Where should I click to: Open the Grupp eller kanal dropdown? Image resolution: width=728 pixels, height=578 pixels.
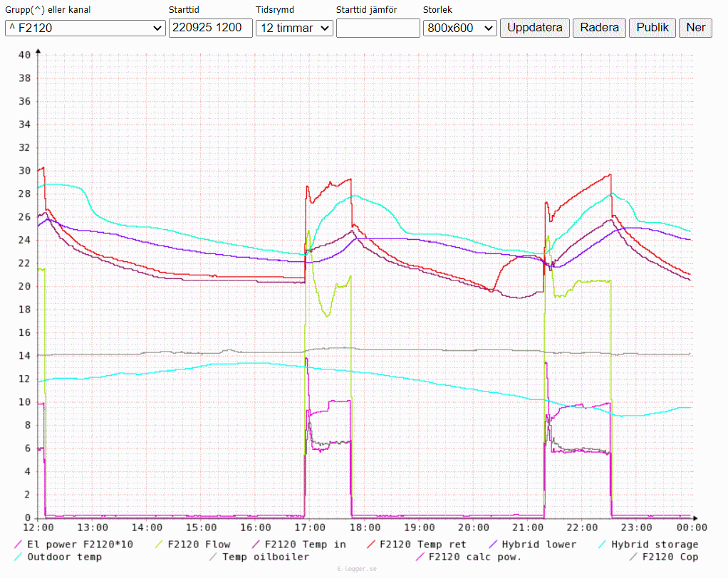(85, 28)
